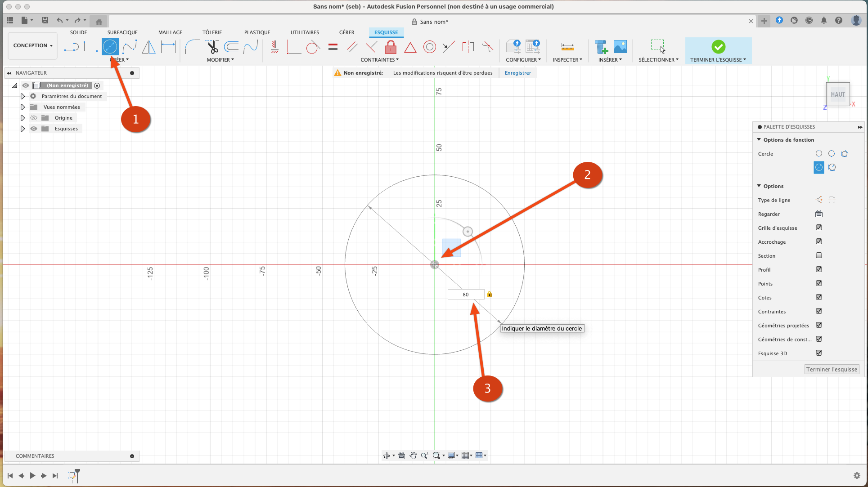Select the spline curve tool
This screenshot has height=487, width=868.
click(x=130, y=47)
